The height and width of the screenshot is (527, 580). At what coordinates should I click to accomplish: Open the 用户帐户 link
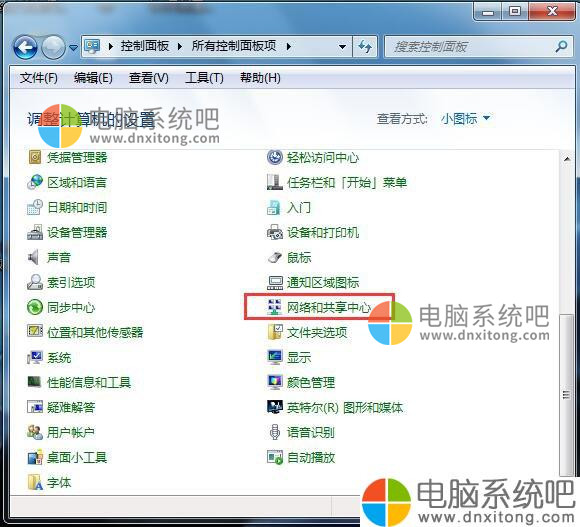coord(71,432)
